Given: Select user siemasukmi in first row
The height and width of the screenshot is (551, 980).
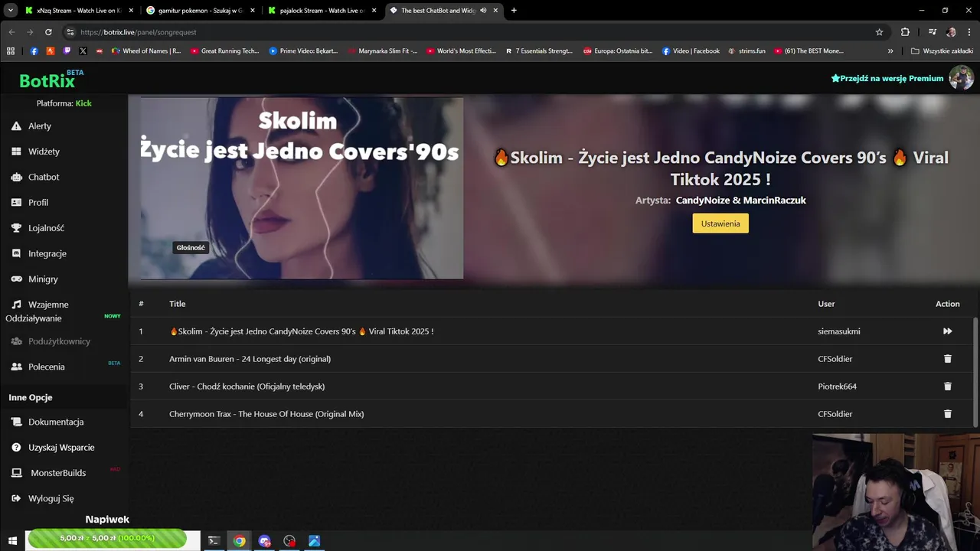Looking at the screenshot, I should tap(839, 331).
